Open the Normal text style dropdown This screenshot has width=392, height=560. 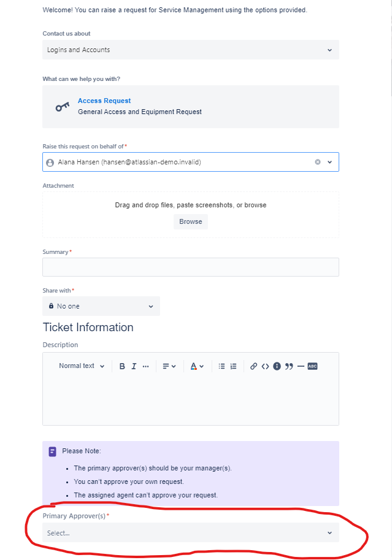80,366
